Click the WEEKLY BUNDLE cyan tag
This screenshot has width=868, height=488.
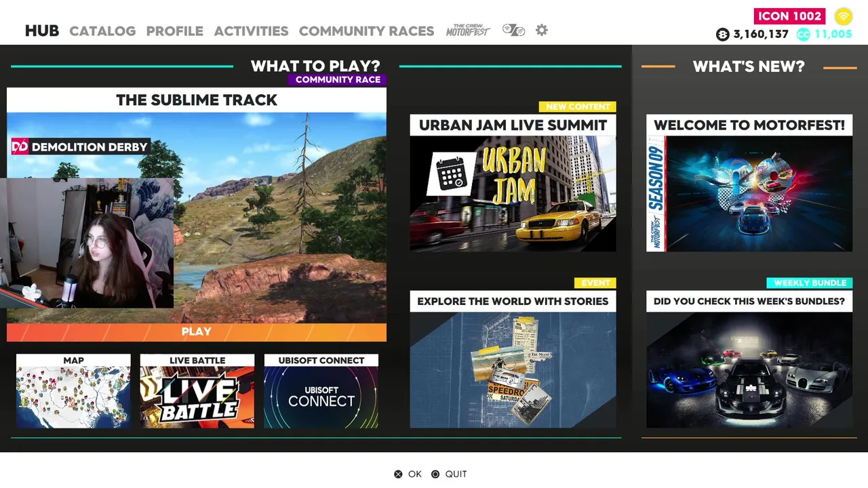810,283
